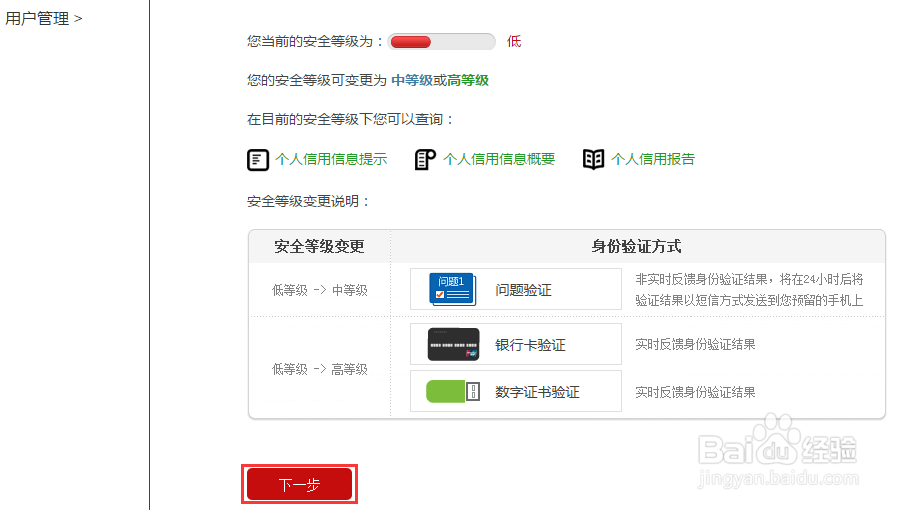Click the 身份验证方式 column header
This screenshot has height=510, width=910.
coord(637,247)
